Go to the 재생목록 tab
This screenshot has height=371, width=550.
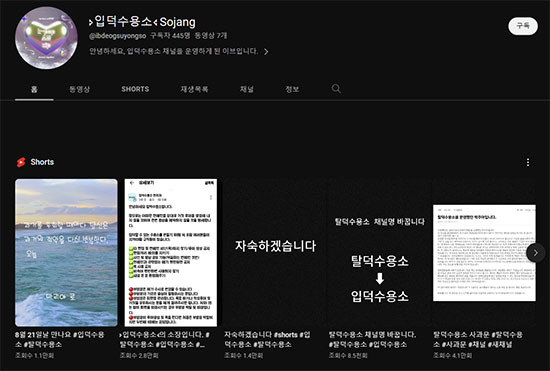click(194, 89)
